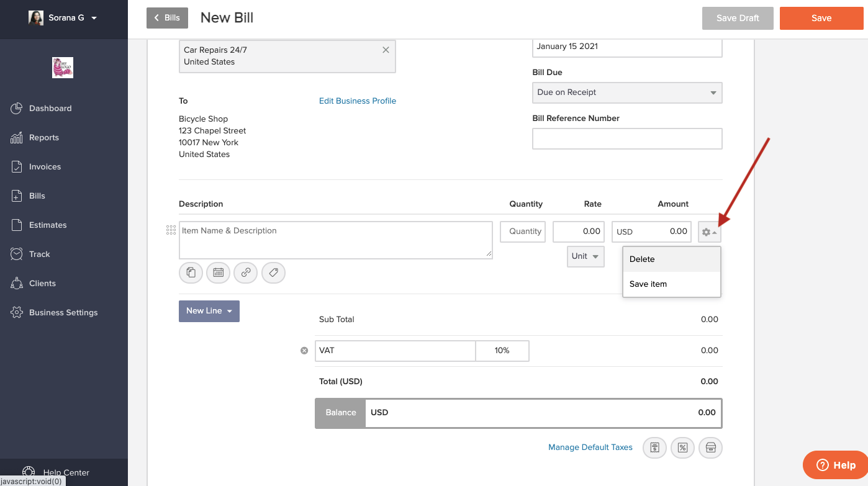Click the calendar icon below item description

tap(218, 272)
